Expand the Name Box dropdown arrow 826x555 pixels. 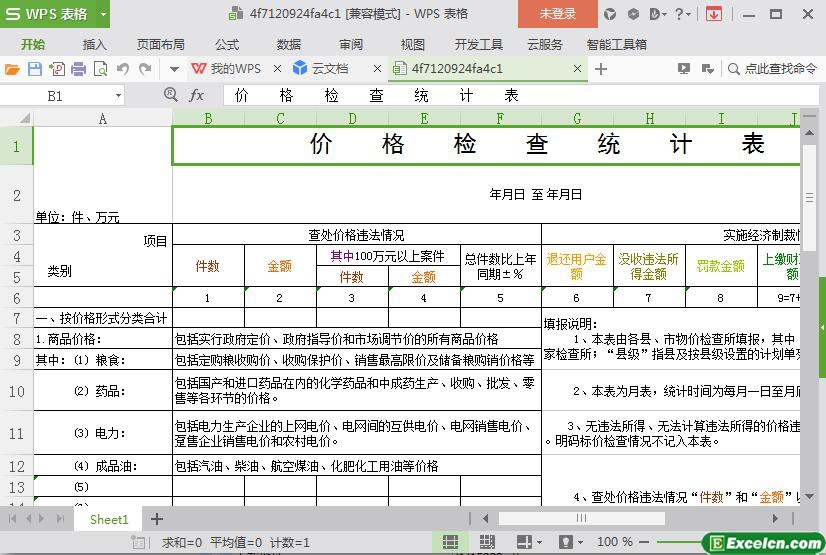coord(118,95)
